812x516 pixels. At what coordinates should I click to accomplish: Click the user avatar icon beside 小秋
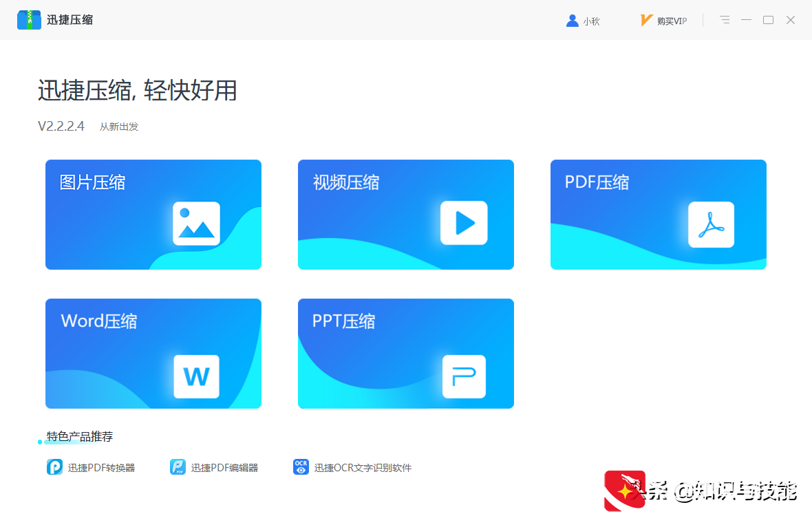click(x=573, y=21)
